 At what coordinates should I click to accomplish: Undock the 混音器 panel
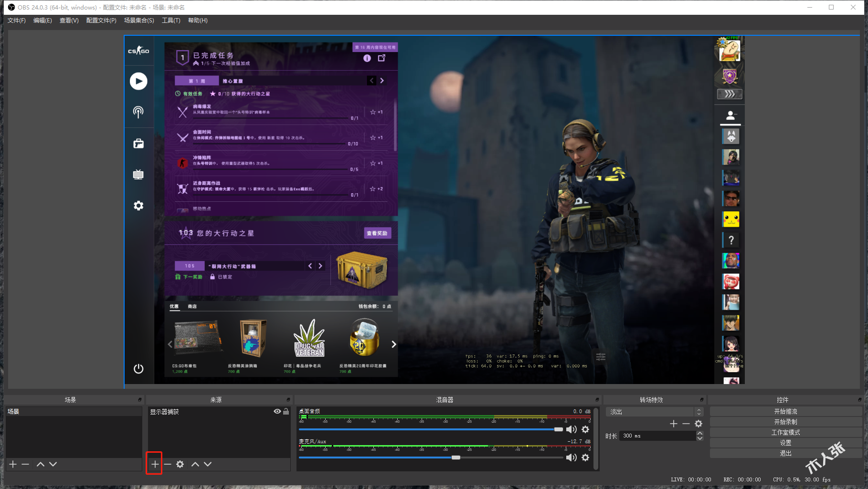point(597,400)
